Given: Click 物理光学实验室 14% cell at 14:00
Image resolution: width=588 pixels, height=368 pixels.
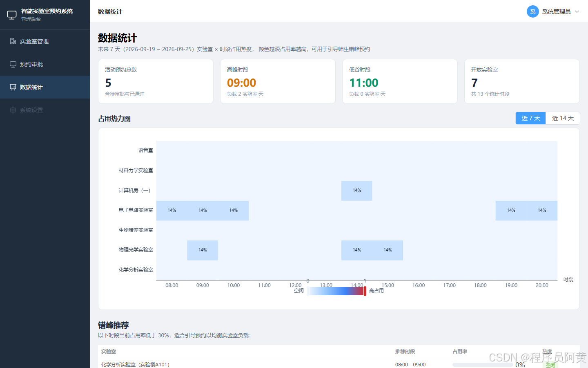Looking at the screenshot, I should click(357, 250).
